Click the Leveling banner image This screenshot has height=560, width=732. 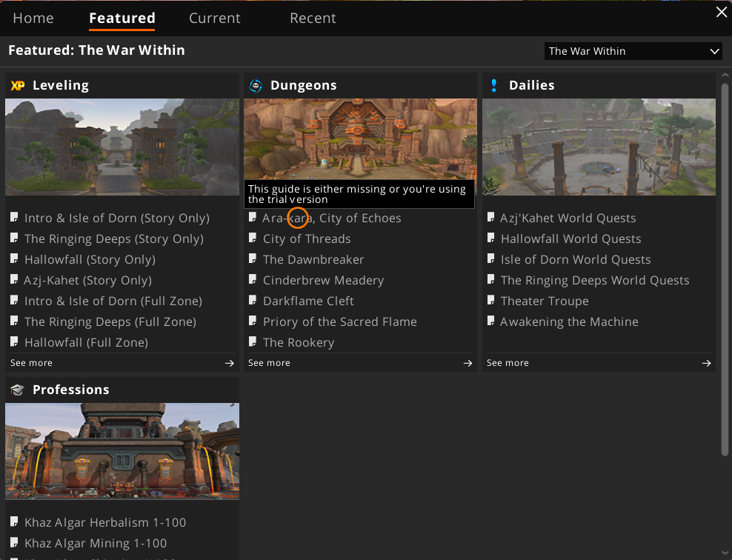coord(122,147)
